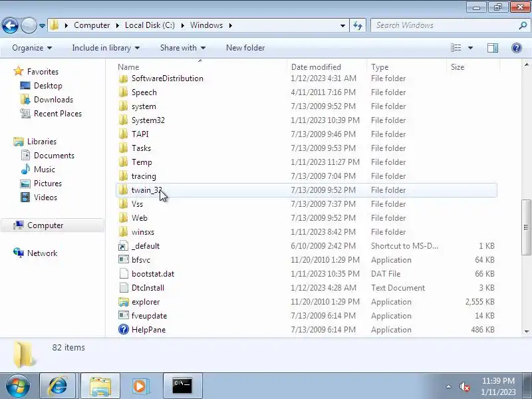Select the bfsvc application icon
532x399 pixels.
tap(124, 260)
